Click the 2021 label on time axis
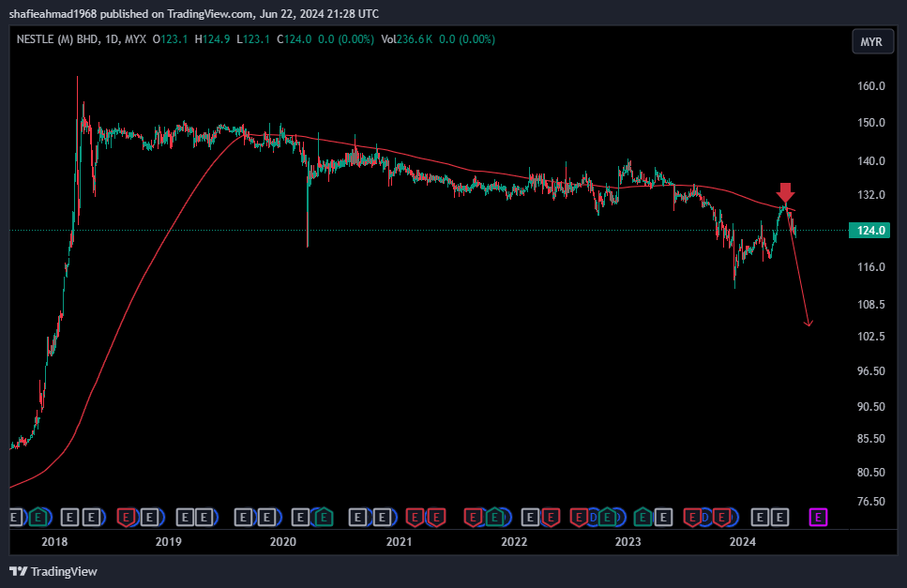The height and width of the screenshot is (588, 907). (x=400, y=542)
